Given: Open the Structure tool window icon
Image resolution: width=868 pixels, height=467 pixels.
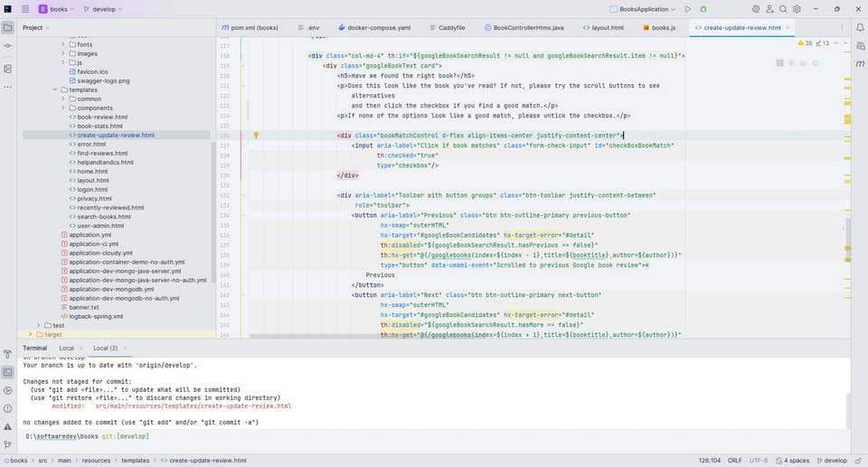Looking at the screenshot, I should click(x=8, y=69).
